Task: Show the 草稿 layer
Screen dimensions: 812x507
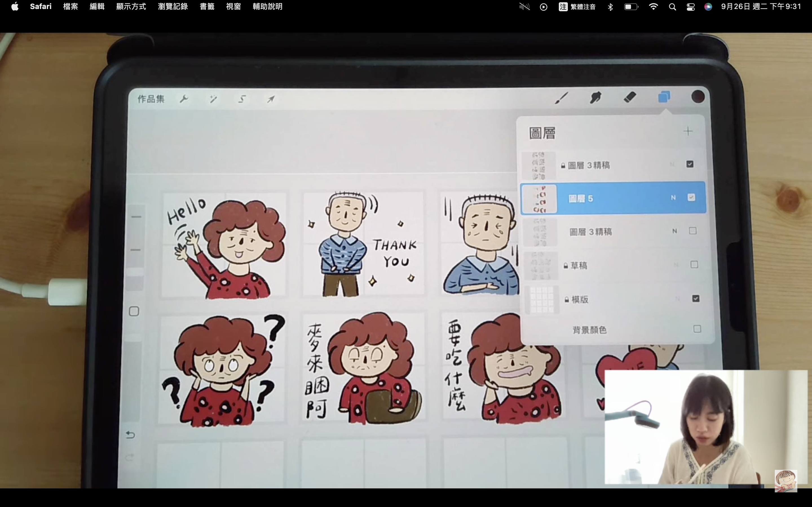Action: pos(694,264)
